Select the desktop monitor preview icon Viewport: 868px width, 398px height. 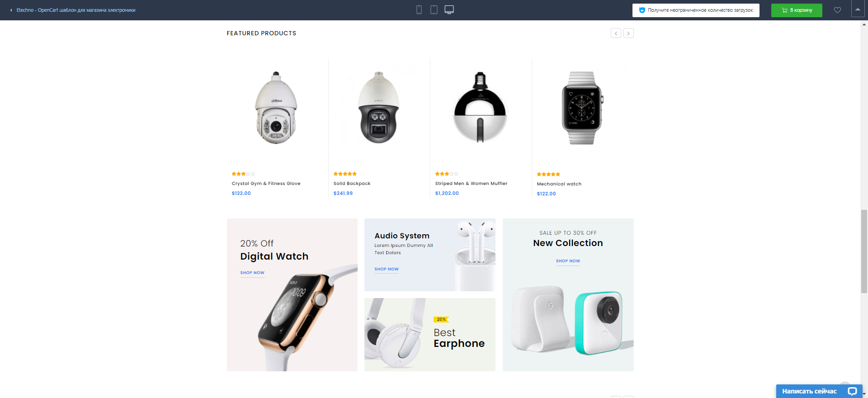point(449,10)
